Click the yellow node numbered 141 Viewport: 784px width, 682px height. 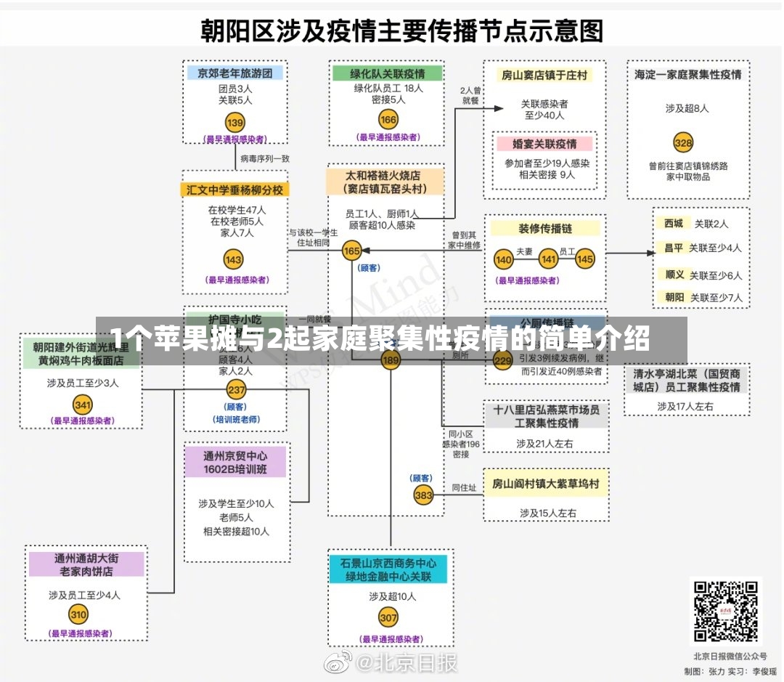click(x=548, y=259)
